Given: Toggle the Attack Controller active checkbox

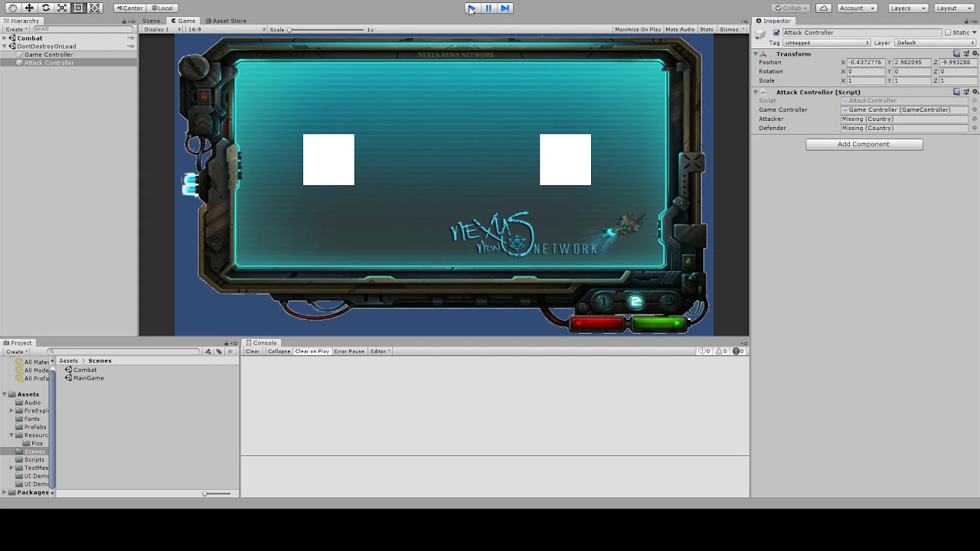Looking at the screenshot, I should [776, 32].
